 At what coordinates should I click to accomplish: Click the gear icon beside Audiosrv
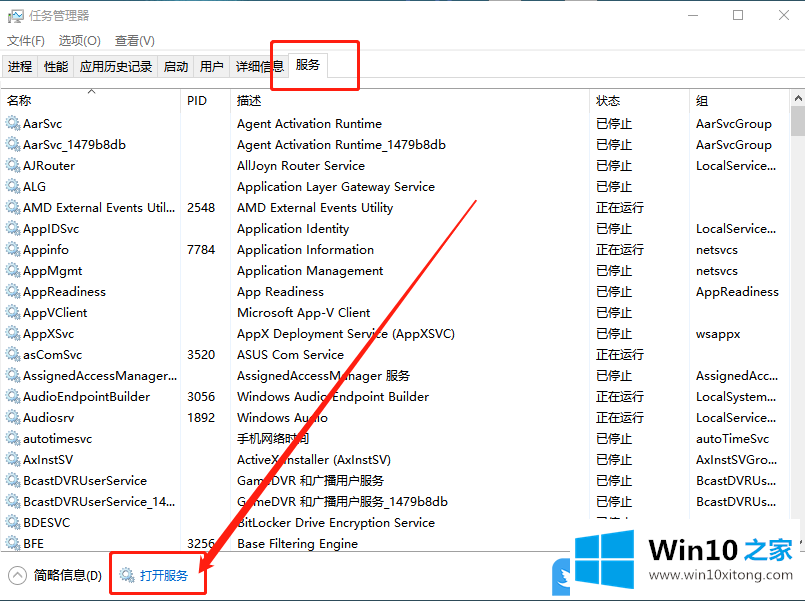[x=13, y=418]
